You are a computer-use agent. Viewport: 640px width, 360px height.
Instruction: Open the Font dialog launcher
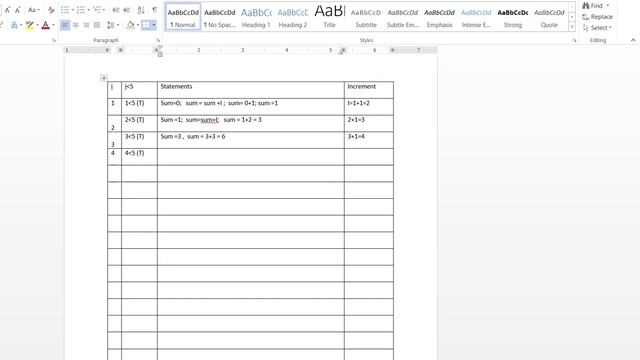[x=53, y=40]
